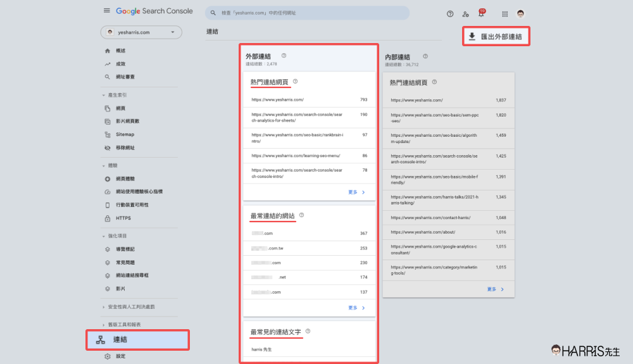633x364 pixels.
Task: Open 網站使用體驗核心指標 report
Action: point(139,192)
